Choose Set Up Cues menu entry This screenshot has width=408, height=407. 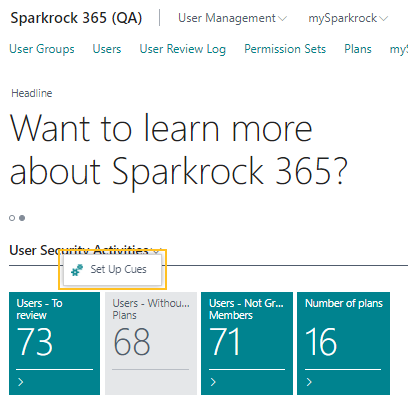coord(113,270)
